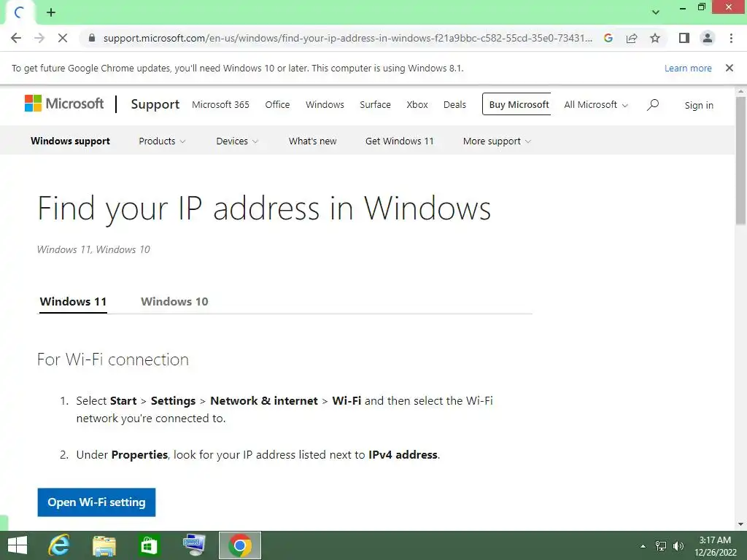Select the loading browser tab
Screen dimensions: 747x560
[20, 13]
